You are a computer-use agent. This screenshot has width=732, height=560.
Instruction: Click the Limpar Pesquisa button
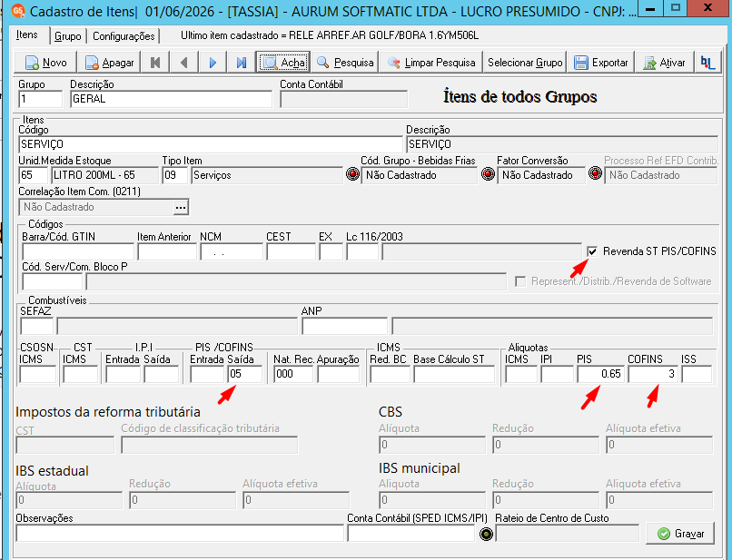coord(430,63)
